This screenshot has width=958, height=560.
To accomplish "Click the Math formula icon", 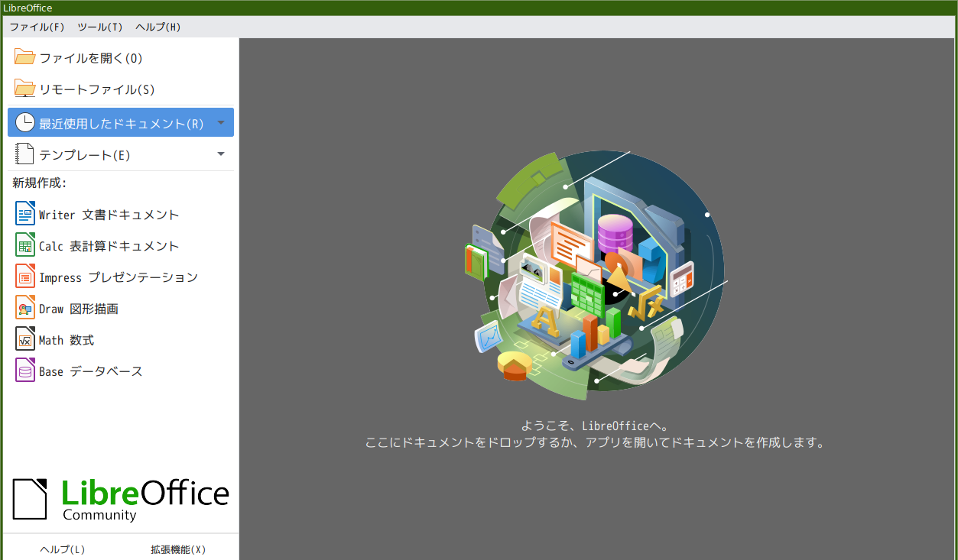I will coord(25,340).
